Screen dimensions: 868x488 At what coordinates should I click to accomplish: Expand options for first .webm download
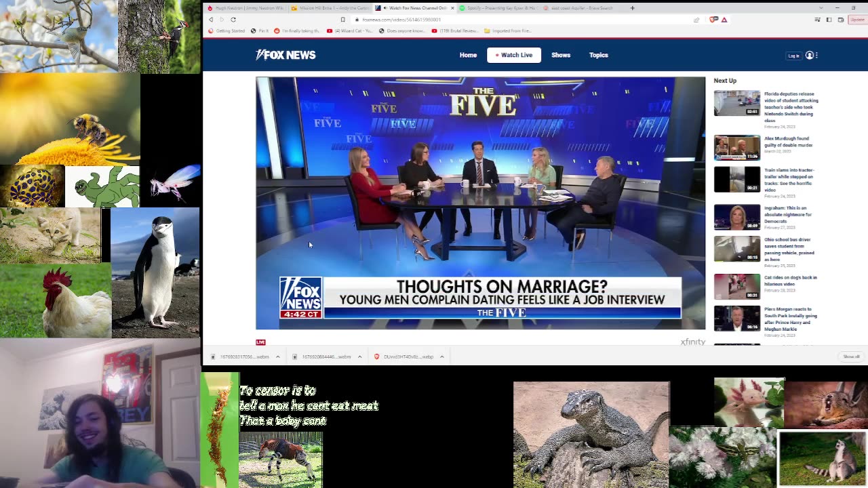[x=277, y=357]
